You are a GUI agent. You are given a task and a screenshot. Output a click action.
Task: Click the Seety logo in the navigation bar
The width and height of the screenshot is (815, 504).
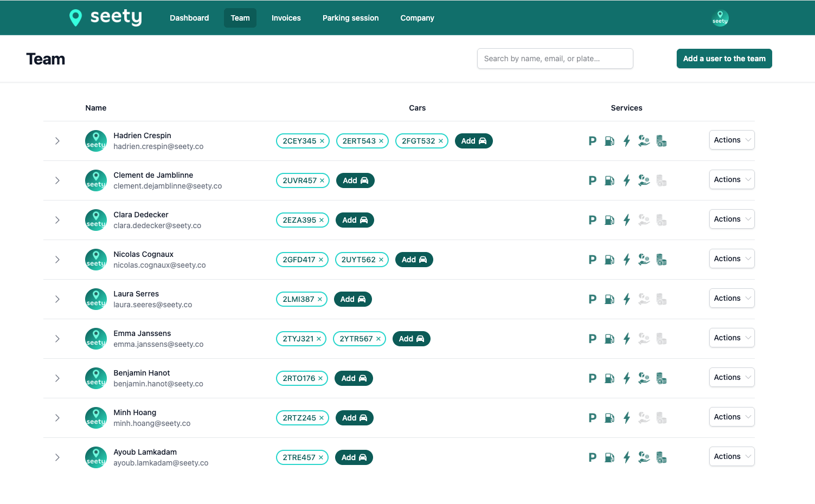(x=105, y=17)
